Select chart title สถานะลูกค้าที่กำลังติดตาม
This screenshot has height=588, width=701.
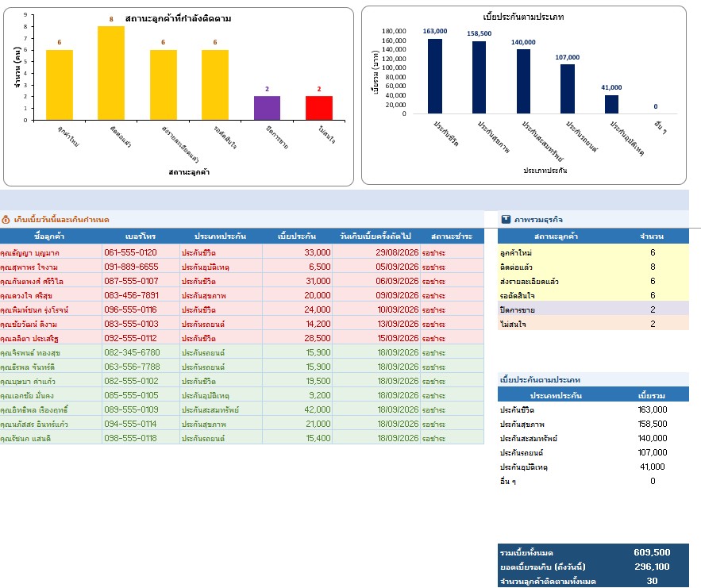[x=178, y=19]
